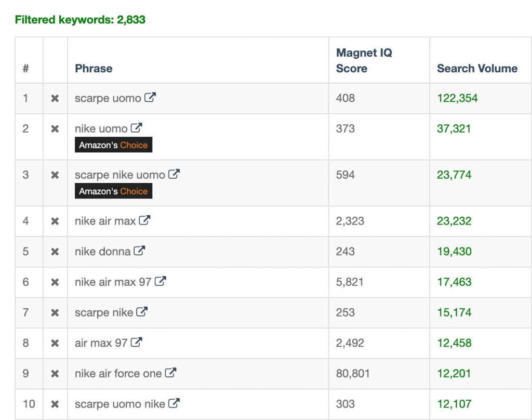Click search volume value 15,174
This screenshot has height=420, width=532.
(x=454, y=313)
